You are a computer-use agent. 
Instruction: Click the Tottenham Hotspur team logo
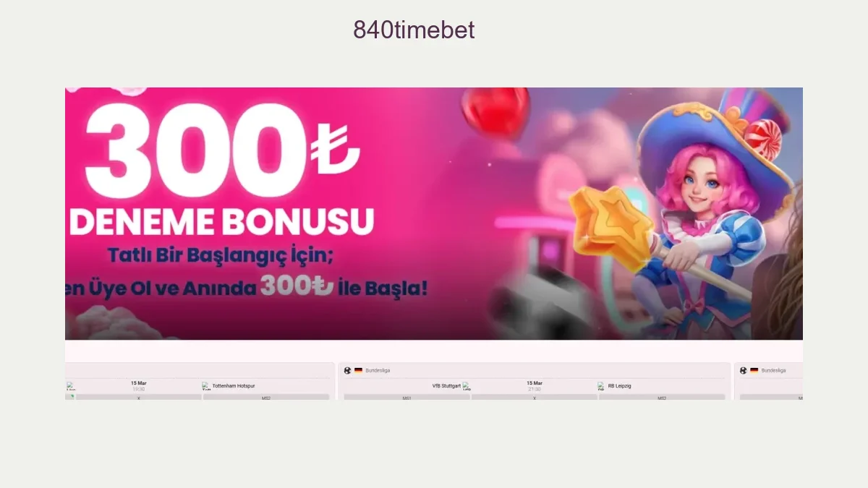[x=206, y=387]
